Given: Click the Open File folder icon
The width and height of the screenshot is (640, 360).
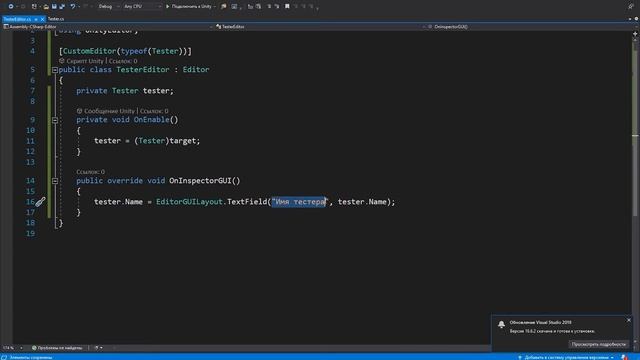Looking at the screenshot, I should coord(46,7).
